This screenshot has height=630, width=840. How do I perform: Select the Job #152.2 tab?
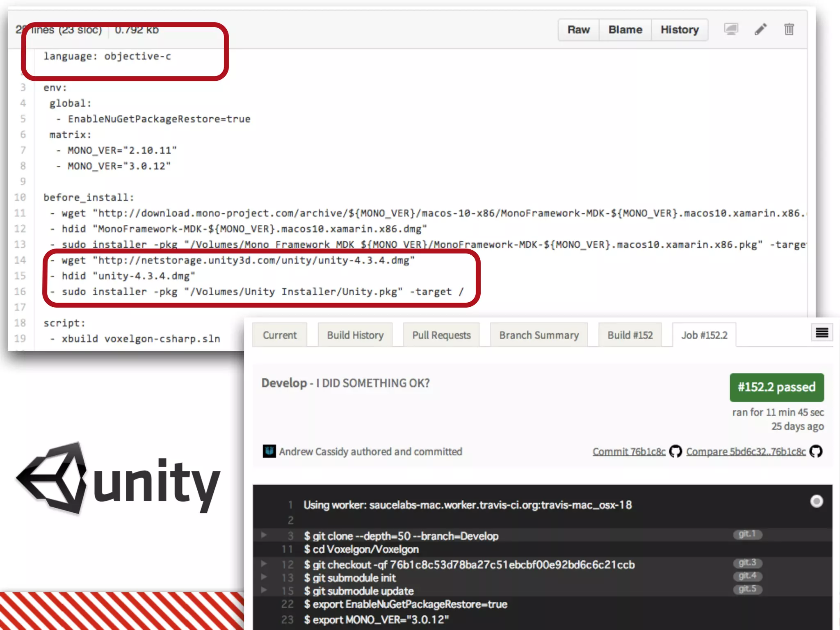(x=704, y=335)
